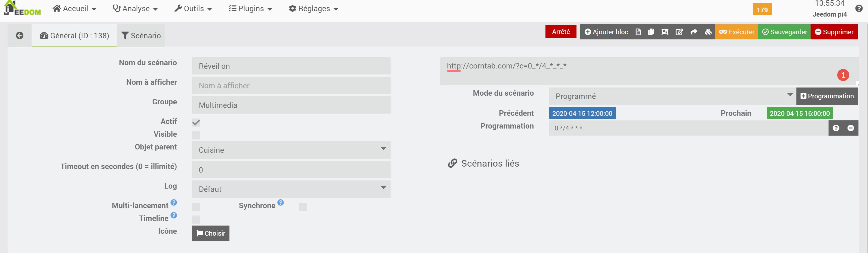Viewport: 868px width, 253px height.
Task: Click the pencil edit icon in toolbar
Action: [x=679, y=32]
